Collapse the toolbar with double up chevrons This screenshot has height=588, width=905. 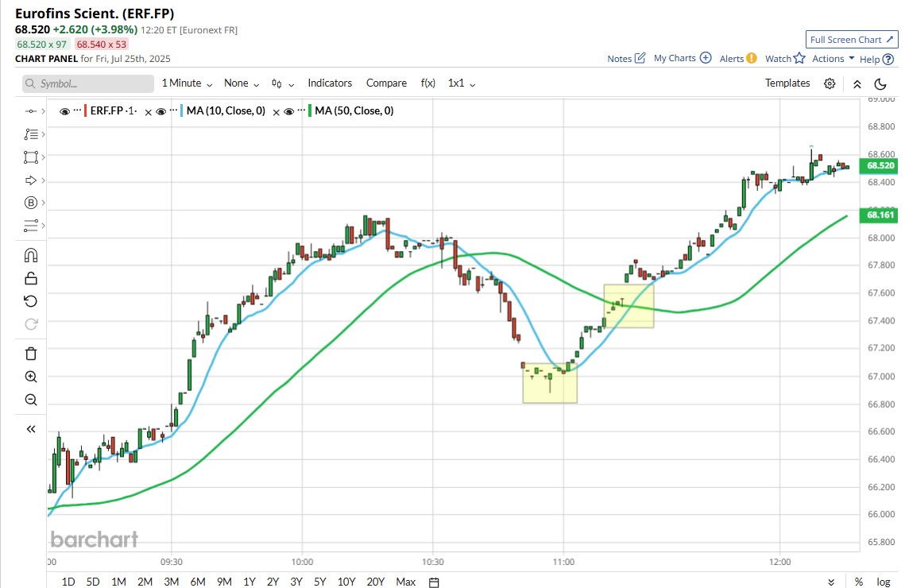(x=857, y=84)
